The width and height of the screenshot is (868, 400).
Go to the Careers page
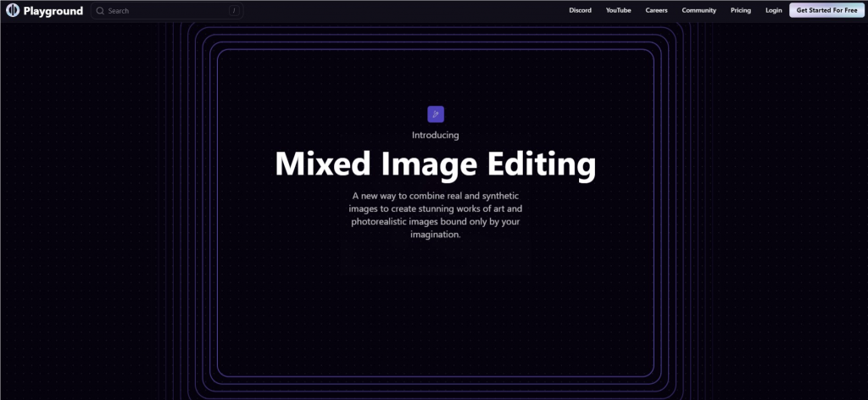(x=657, y=10)
